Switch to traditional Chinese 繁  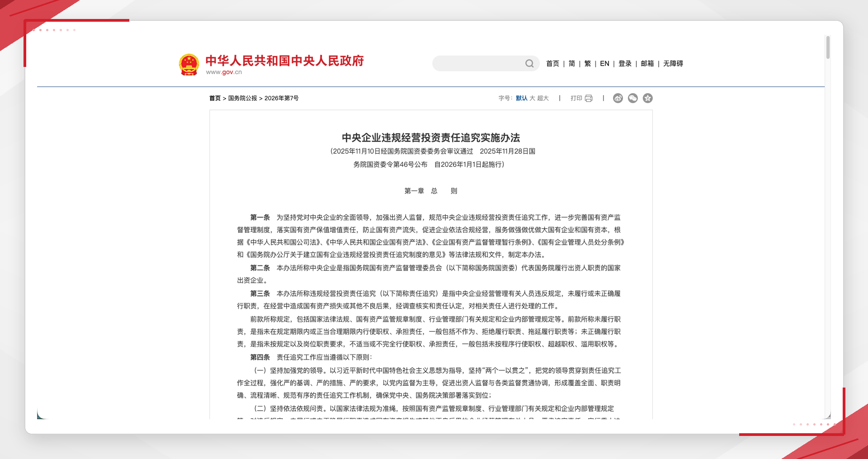click(588, 64)
